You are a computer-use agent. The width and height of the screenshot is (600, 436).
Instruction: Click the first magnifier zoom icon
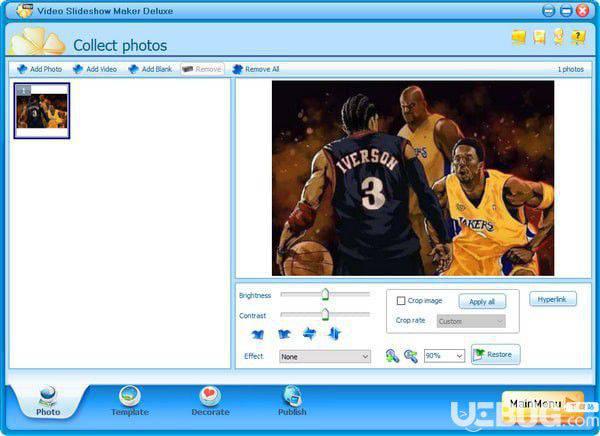tap(392, 356)
